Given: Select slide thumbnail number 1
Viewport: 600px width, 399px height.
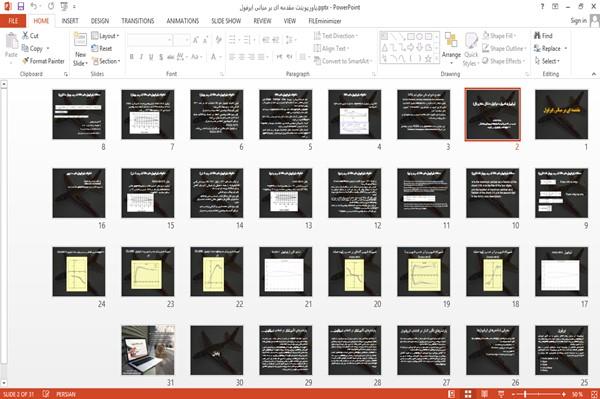Looking at the screenshot, I should [x=561, y=114].
